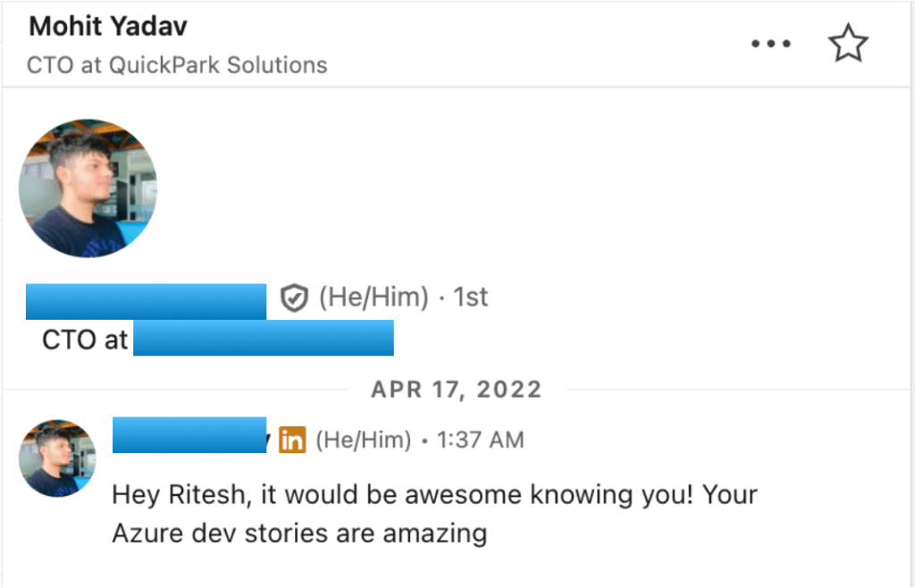
Task: Open the three-dot more options menu
Action: coord(771,44)
